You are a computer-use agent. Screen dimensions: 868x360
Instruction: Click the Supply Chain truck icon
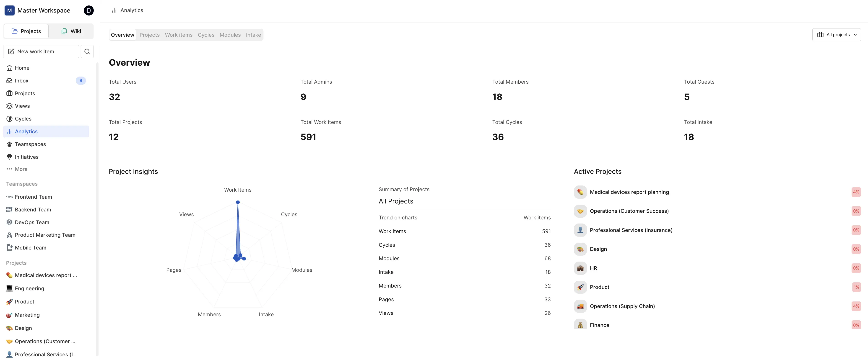pos(580,306)
